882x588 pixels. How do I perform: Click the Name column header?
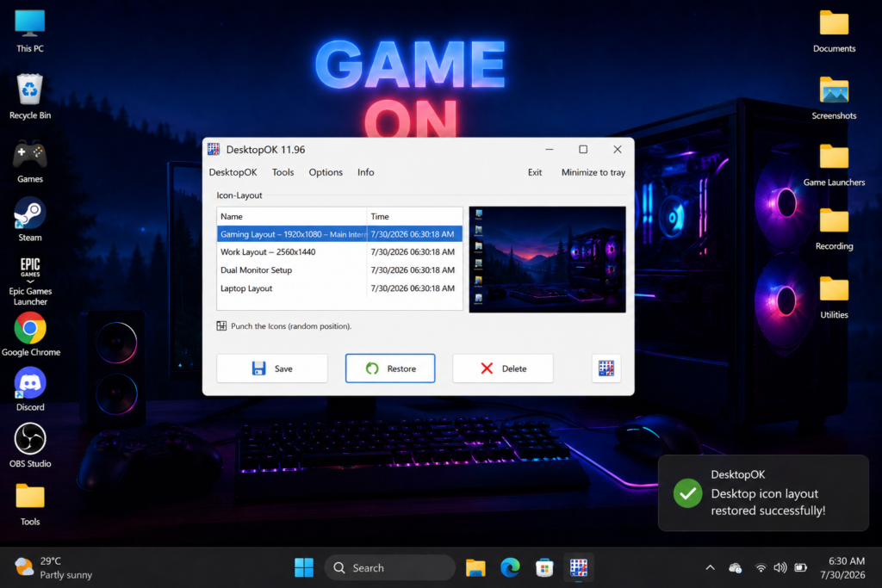point(292,216)
